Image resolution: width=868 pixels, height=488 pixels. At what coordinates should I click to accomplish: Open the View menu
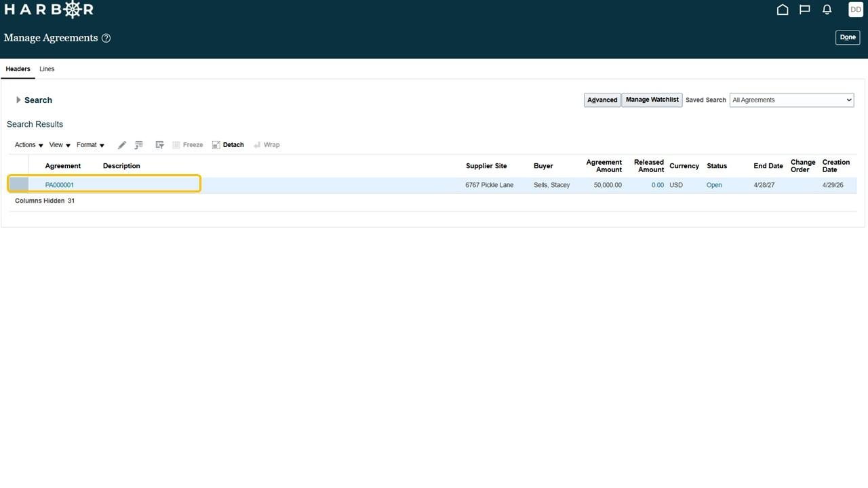point(60,145)
